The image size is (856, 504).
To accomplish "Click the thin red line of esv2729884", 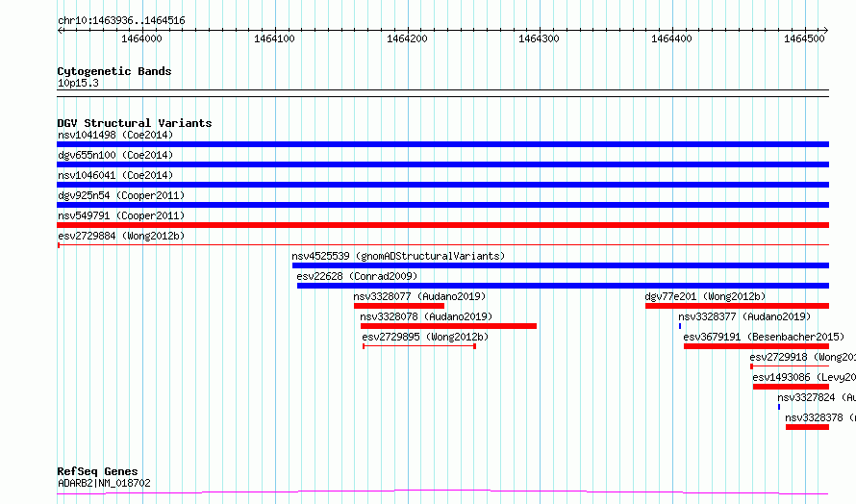I will [x=442, y=245].
